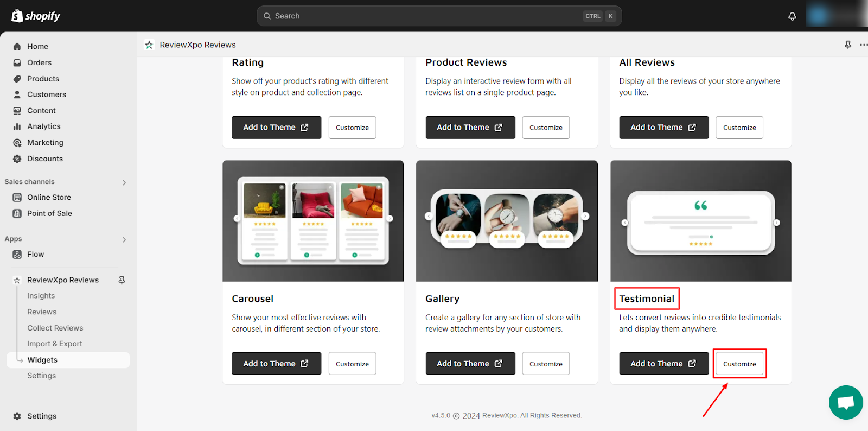This screenshot has width=868, height=431.
Task: Click Add to Theme for Carousel
Action: point(276,364)
